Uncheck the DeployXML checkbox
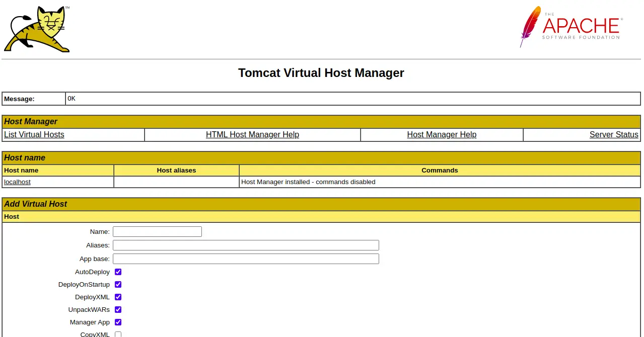The height and width of the screenshot is (337, 644). [x=118, y=297]
